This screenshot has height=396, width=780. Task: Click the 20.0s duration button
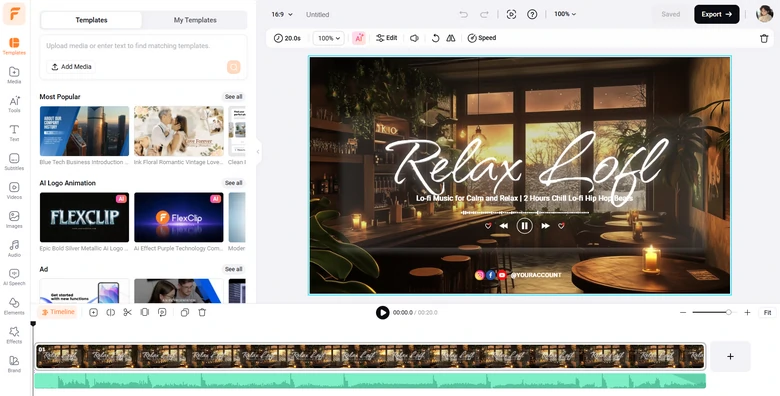click(288, 38)
